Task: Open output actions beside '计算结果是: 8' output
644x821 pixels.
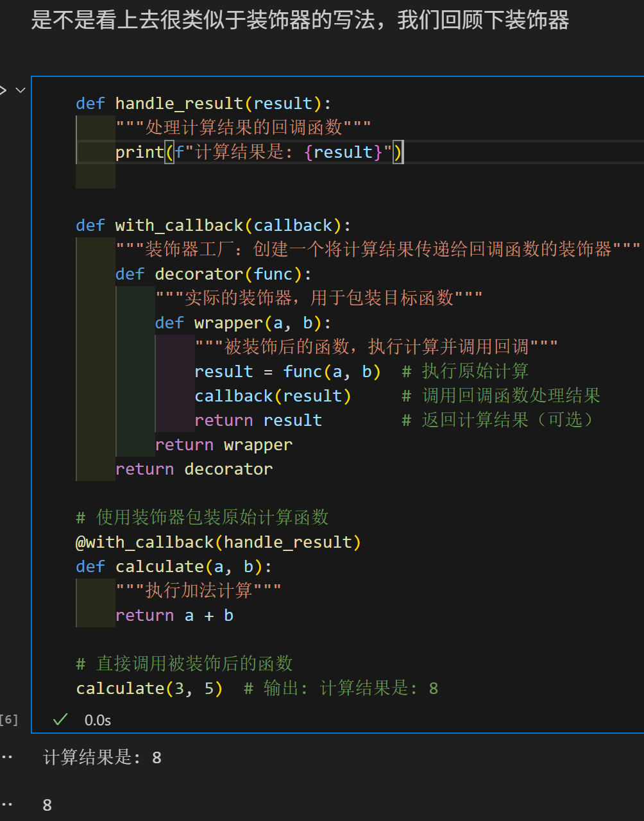Action: (6, 758)
